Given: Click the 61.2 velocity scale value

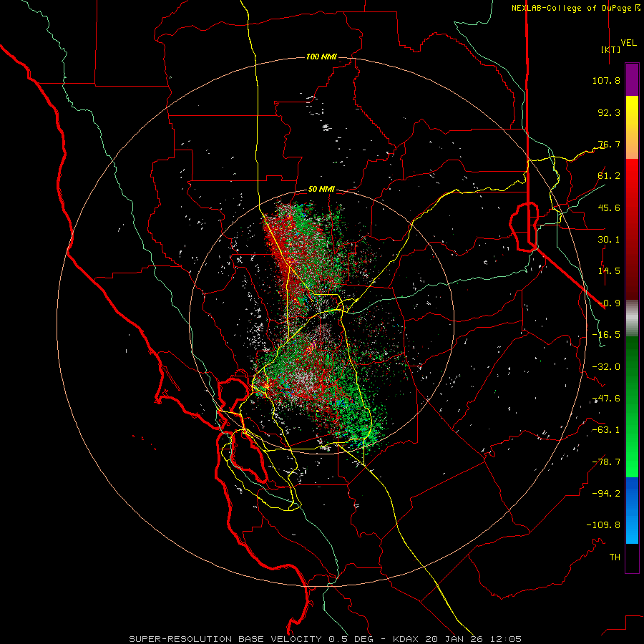Looking at the screenshot, I should pos(609,176).
